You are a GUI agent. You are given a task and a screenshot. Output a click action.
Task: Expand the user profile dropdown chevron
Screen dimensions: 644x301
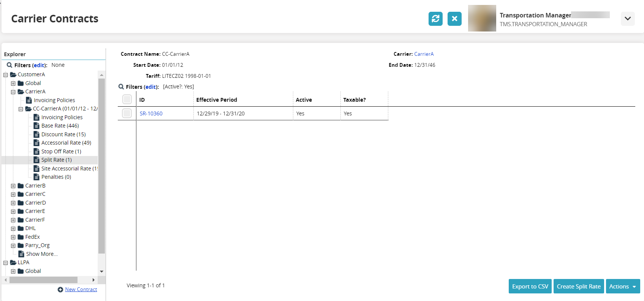(628, 19)
